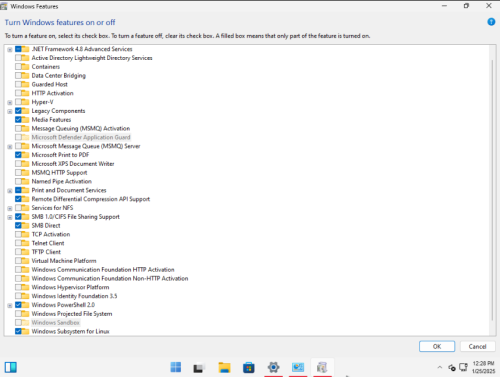The height and width of the screenshot is (377, 500).
Task: Select Active Directory Lightweight Directory Services
Action: coord(92,58)
